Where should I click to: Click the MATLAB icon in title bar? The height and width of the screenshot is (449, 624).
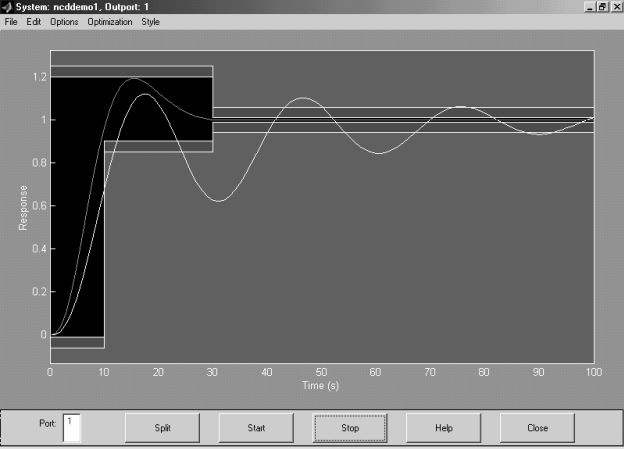tap(7, 7)
